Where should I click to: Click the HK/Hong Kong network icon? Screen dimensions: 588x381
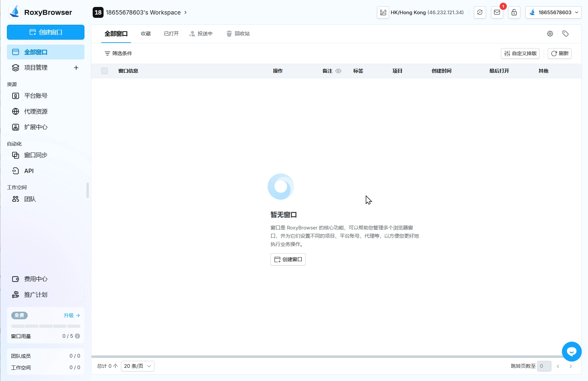click(x=383, y=13)
